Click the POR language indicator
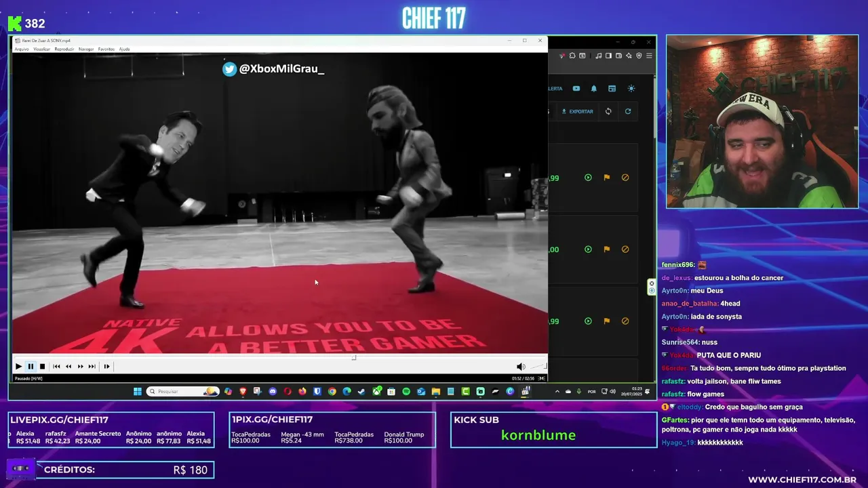Image resolution: width=868 pixels, height=488 pixels. pos(592,391)
